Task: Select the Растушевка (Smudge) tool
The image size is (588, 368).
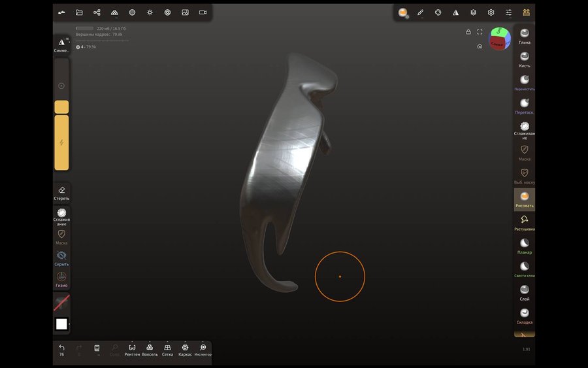Action: (524, 223)
